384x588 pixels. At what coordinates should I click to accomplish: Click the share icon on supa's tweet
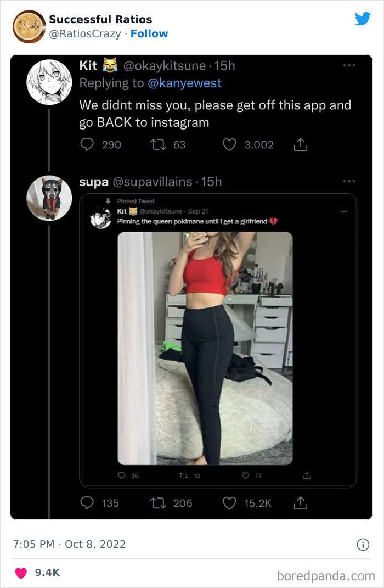click(301, 503)
